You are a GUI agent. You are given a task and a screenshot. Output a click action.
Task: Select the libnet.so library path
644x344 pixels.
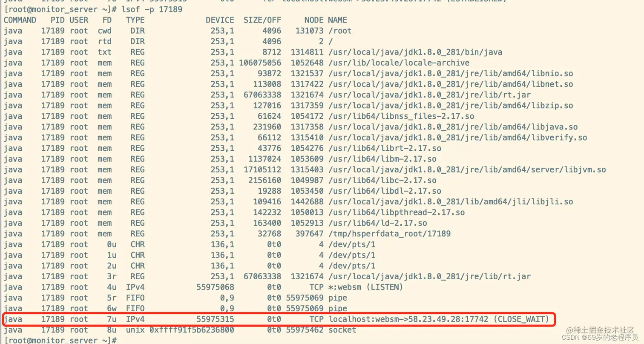(x=451, y=84)
